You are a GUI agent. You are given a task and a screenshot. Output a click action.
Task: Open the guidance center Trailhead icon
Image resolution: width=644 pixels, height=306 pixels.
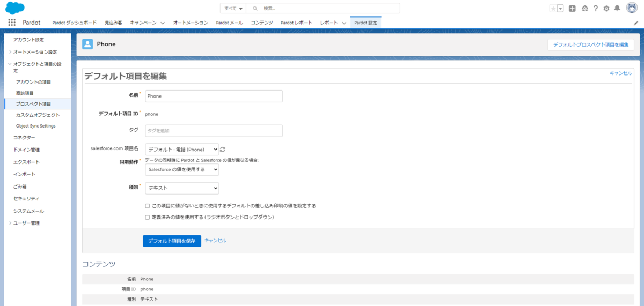584,8
